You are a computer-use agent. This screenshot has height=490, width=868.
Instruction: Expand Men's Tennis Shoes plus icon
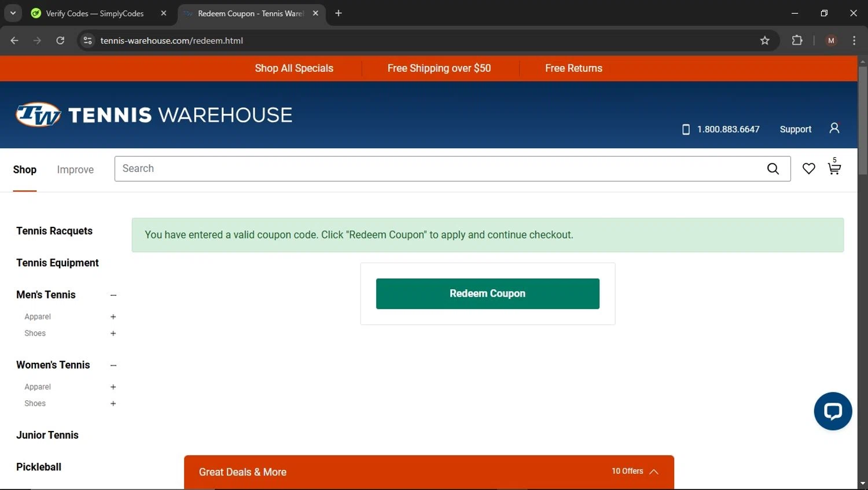pos(113,333)
